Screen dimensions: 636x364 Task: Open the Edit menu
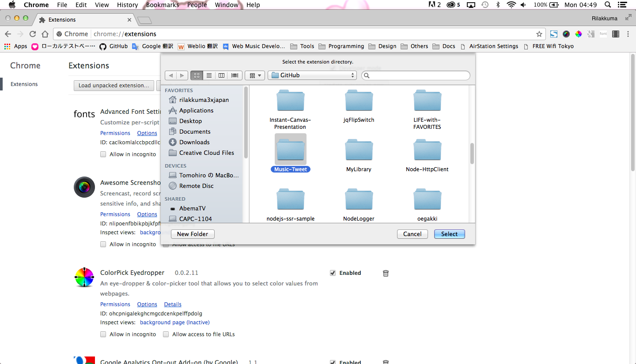81,5
